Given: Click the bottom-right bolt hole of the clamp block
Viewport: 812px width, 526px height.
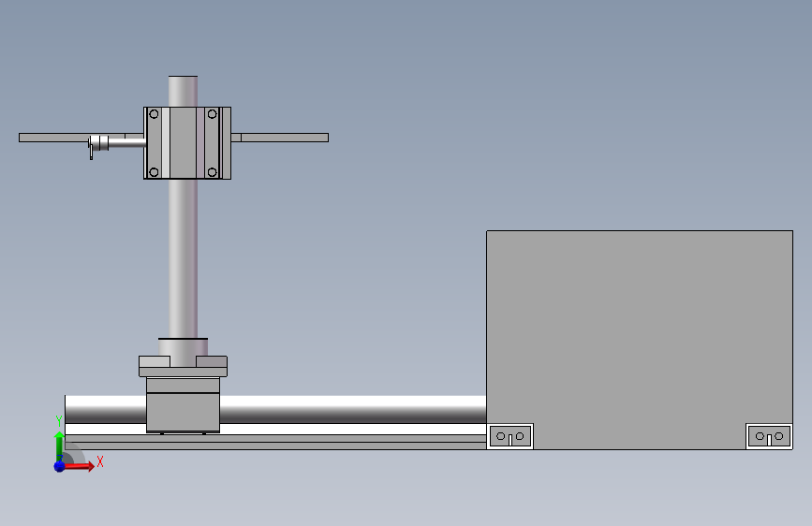Looking at the screenshot, I should tap(212, 172).
